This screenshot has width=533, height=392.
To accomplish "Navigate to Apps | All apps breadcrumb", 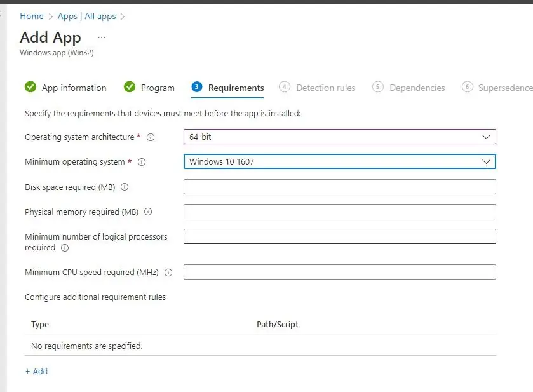I will [86, 16].
